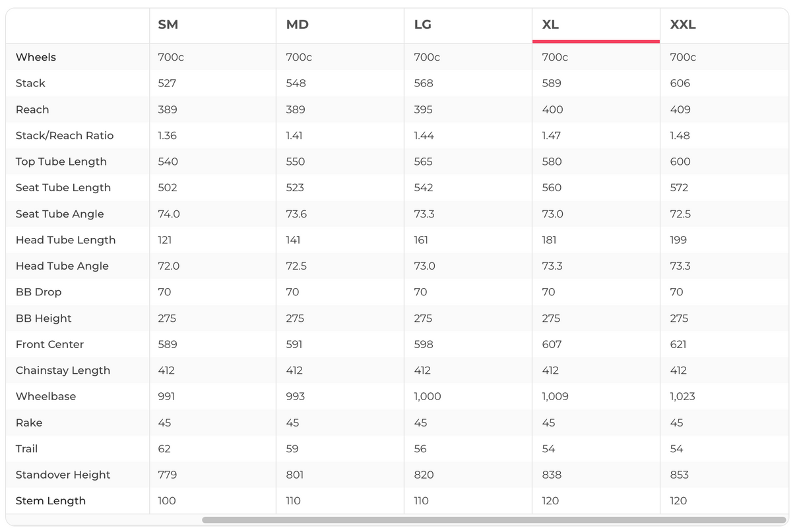Image resolution: width=801 pixels, height=532 pixels.
Task: Click the Stem Length row label
Action: pyautogui.click(x=51, y=501)
